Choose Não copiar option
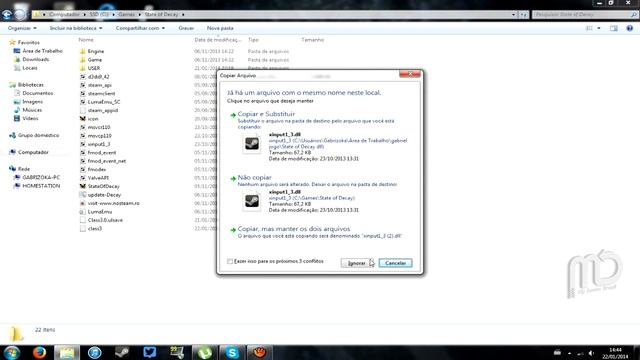This screenshot has height=360, width=640. click(x=254, y=178)
